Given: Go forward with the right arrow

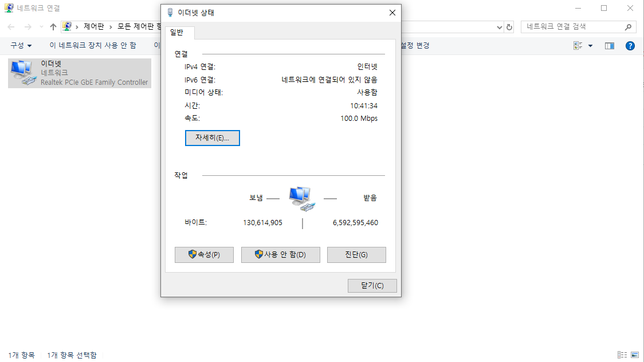Looking at the screenshot, I should [x=28, y=27].
